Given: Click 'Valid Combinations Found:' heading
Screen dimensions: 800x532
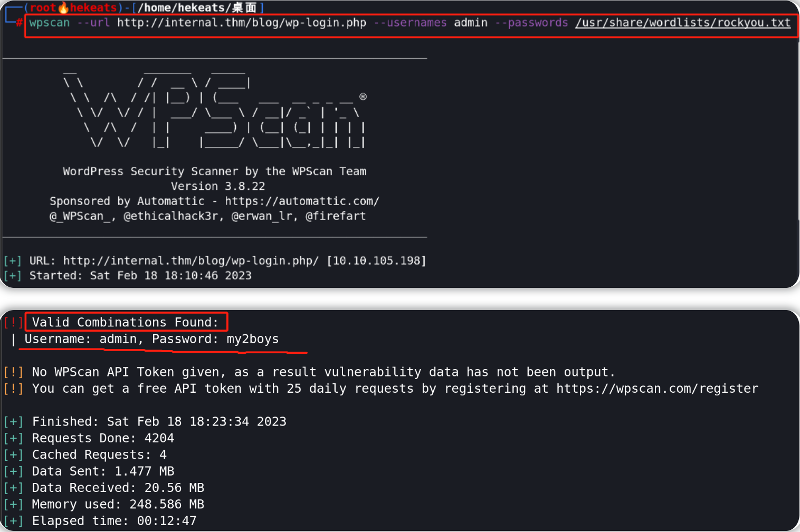Looking at the screenshot, I should (x=125, y=322).
